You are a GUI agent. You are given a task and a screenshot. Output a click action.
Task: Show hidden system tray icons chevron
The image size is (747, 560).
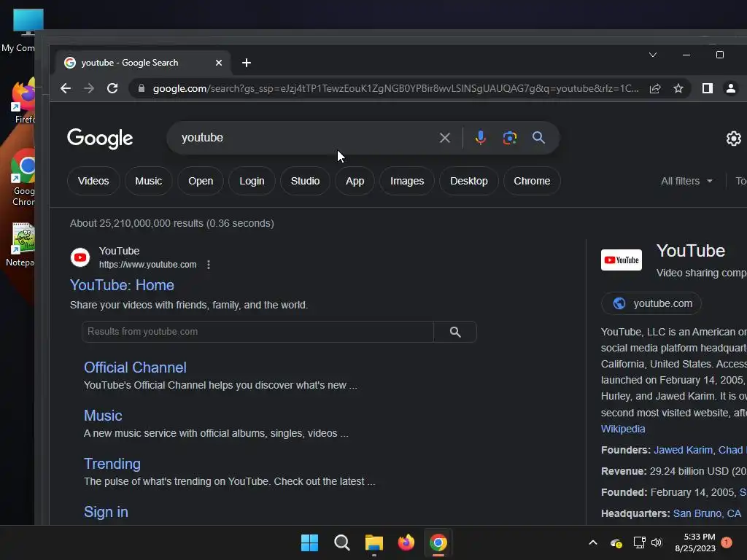coord(593,542)
